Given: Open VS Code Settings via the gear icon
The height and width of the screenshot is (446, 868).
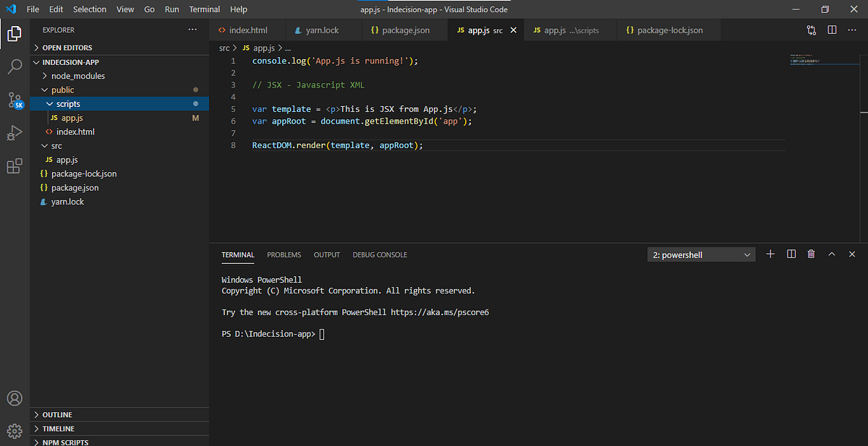Looking at the screenshot, I should pyautogui.click(x=15, y=429).
